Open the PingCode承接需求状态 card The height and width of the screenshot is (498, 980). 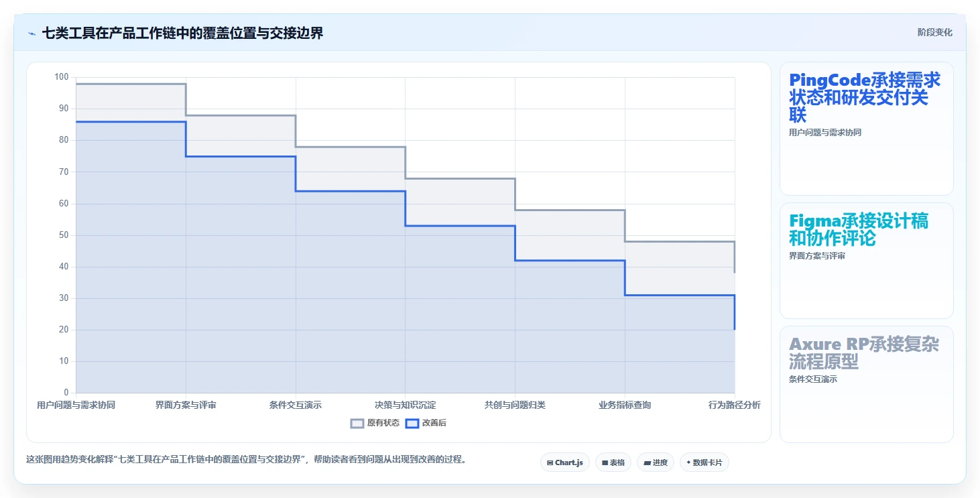point(867,129)
